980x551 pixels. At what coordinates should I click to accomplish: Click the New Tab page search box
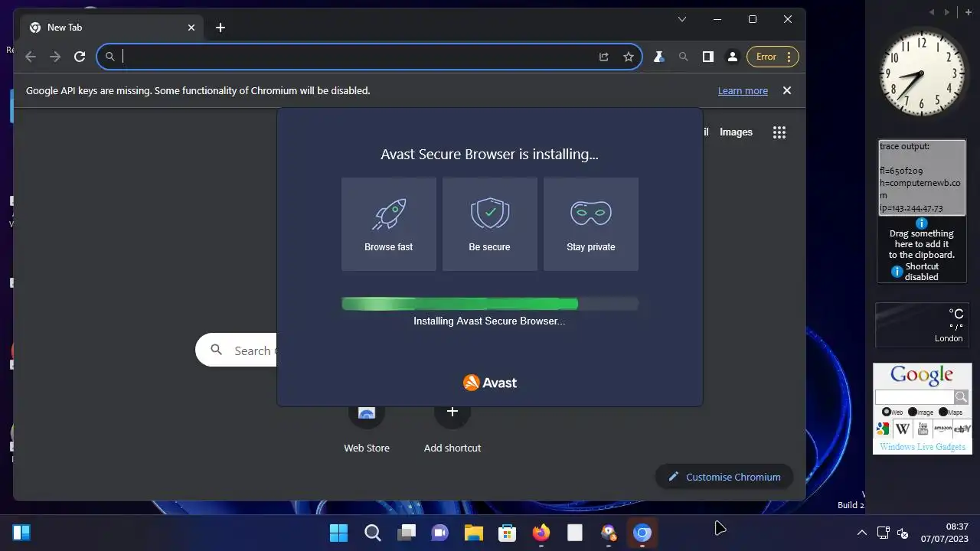237,350
